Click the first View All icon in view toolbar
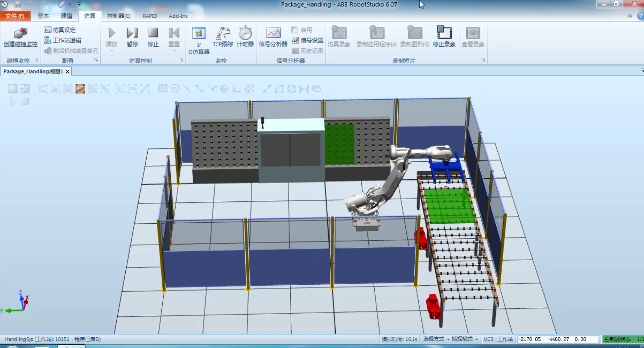644x348 pixels. click(x=12, y=89)
